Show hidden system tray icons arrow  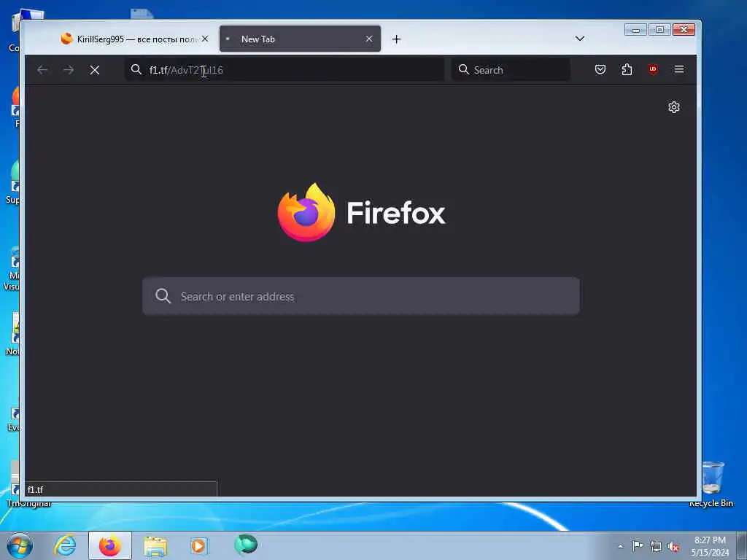[x=620, y=547]
